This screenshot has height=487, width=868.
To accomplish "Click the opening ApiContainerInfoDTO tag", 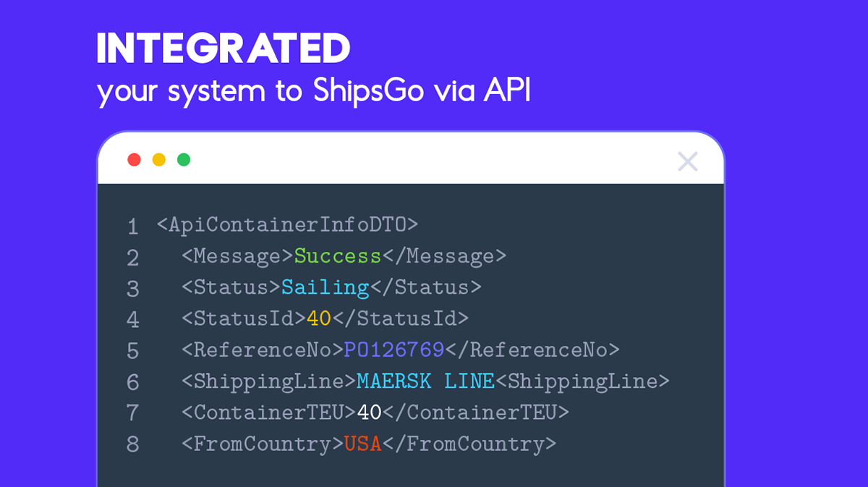I will [287, 224].
